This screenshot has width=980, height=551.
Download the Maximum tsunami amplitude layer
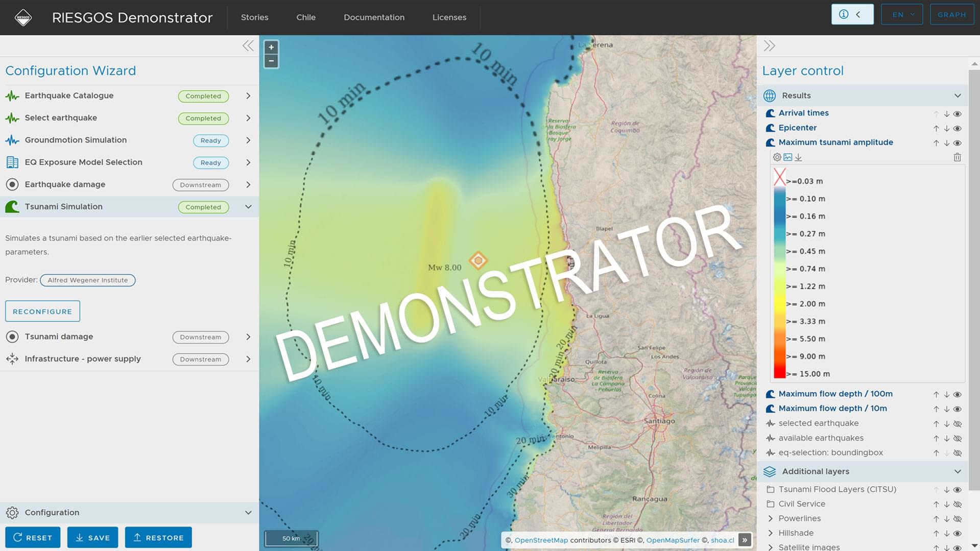[798, 157]
